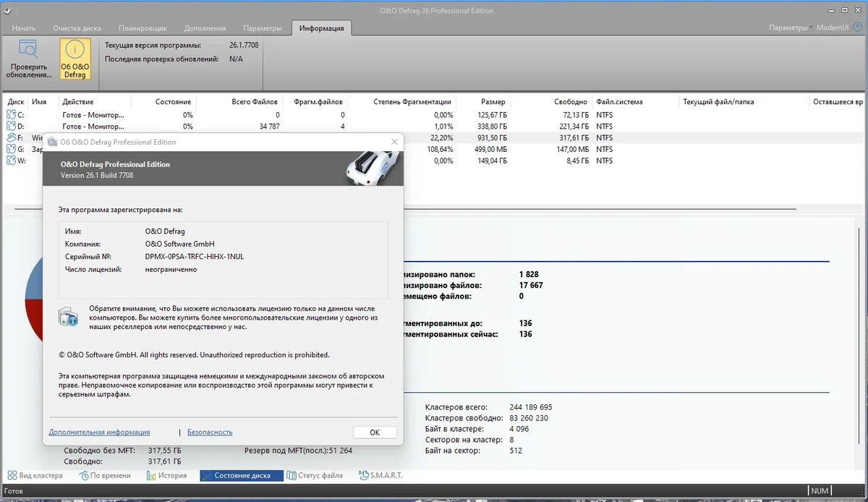This screenshot has height=502, width=868.
Task: Select drive D: icon in drive list
Action: click(12, 126)
